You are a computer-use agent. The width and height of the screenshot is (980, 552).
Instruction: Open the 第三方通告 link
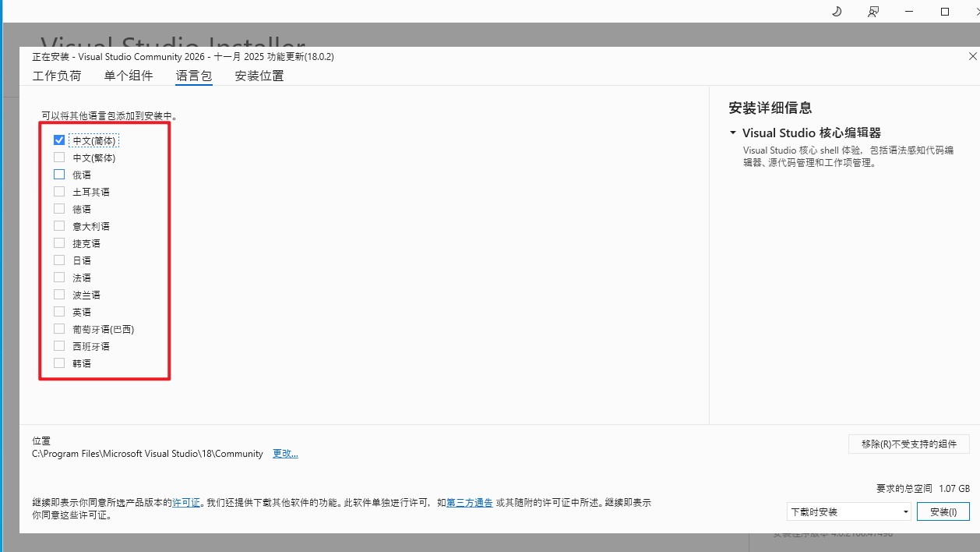coord(469,503)
